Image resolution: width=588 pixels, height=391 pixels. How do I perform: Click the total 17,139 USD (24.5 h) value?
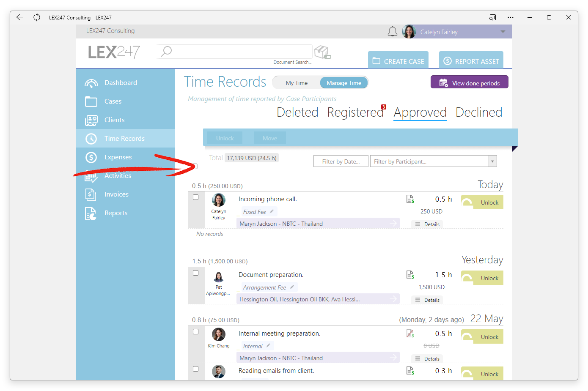tap(251, 158)
